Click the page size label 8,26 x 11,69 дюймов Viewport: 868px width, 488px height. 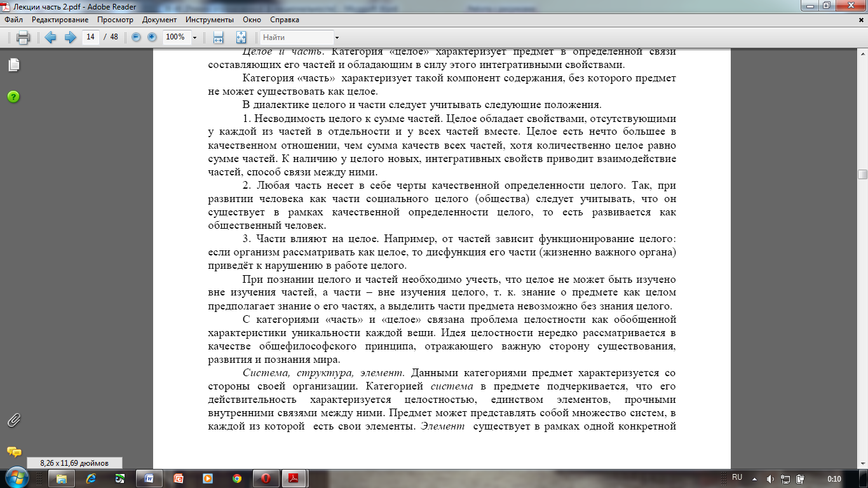point(74,463)
